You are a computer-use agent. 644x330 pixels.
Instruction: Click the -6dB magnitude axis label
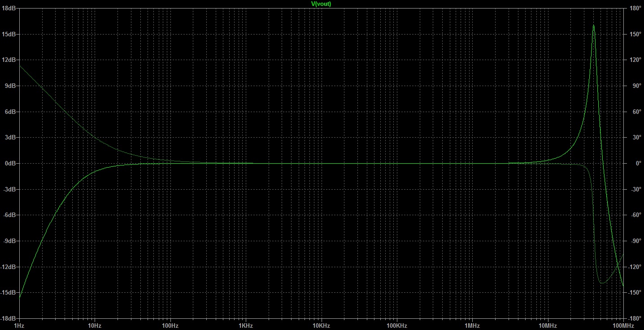click(x=10, y=215)
